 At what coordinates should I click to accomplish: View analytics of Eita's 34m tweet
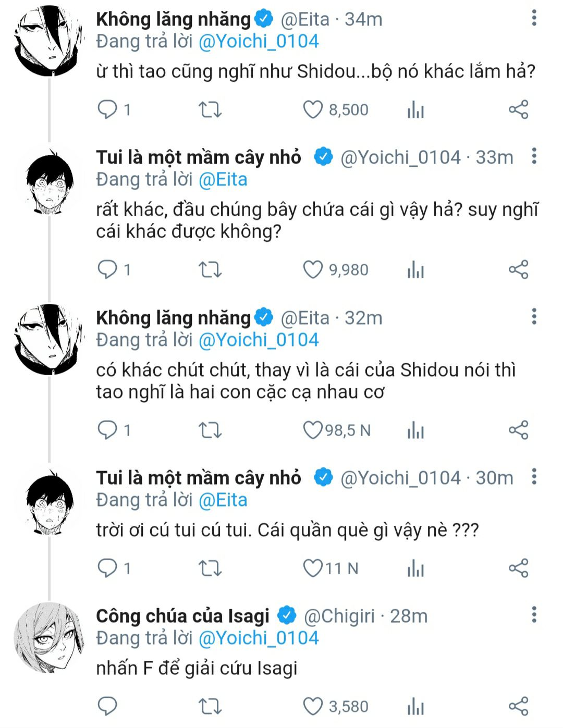[415, 110]
